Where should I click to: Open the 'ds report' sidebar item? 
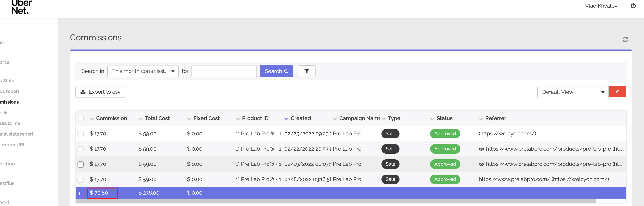[x=9, y=91]
